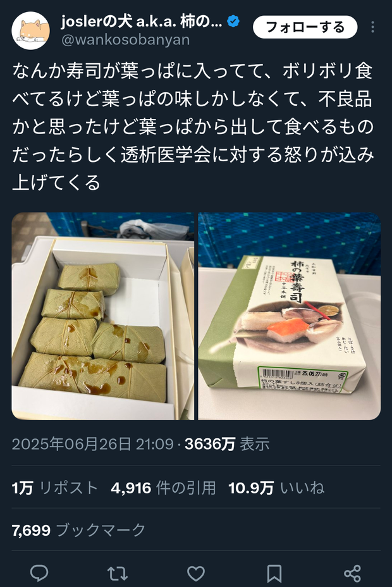This screenshot has width=392, height=587.
Task: Tap the 3636万 表示 view count
Action: [x=227, y=444]
